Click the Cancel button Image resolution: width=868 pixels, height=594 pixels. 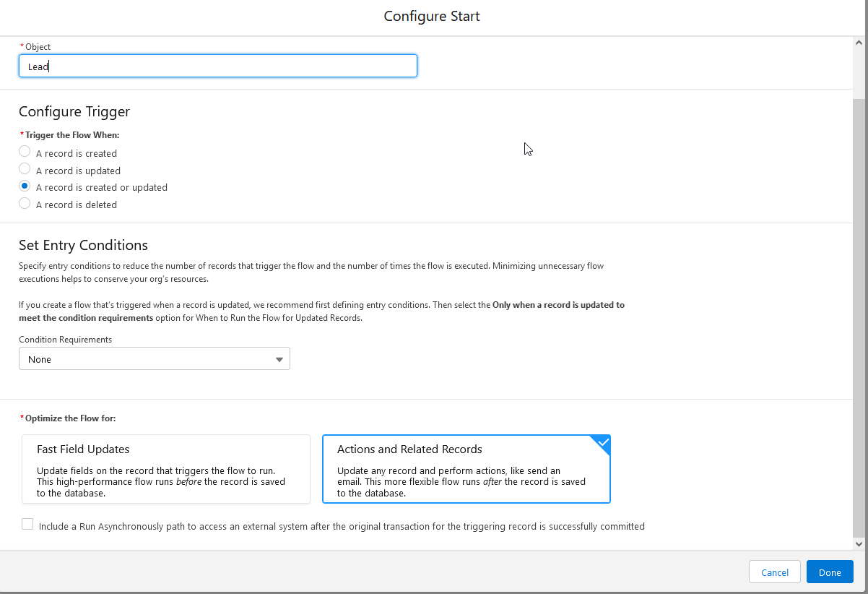click(774, 572)
